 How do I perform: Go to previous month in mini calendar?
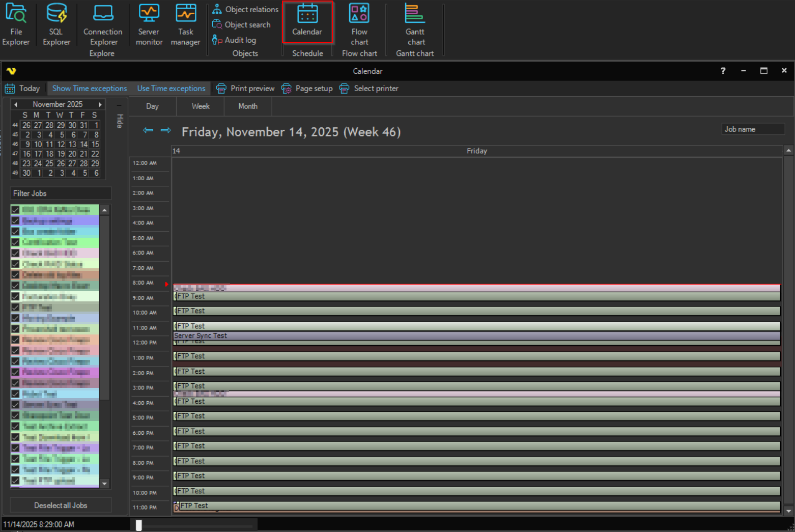coord(16,104)
